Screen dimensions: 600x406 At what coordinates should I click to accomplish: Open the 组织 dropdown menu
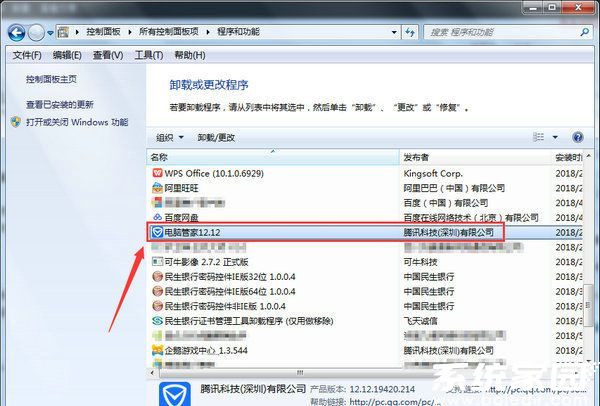point(170,137)
